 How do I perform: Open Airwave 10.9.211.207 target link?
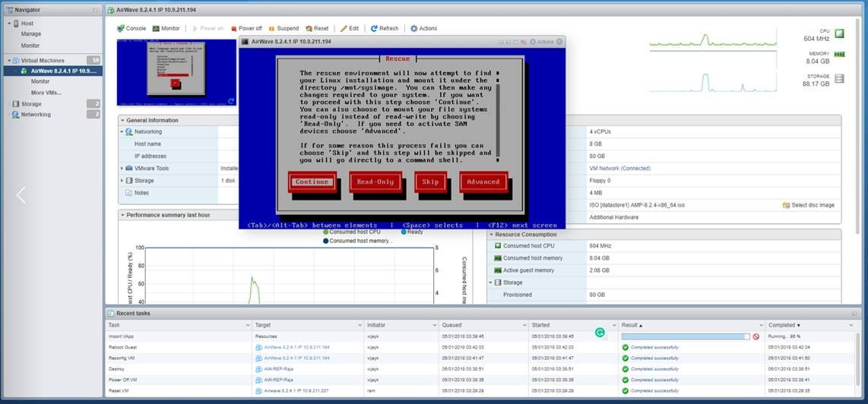[296, 391]
